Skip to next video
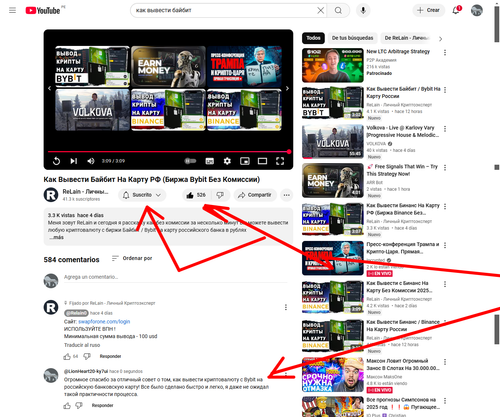The width and height of the screenshot is (500, 417). click(74, 161)
